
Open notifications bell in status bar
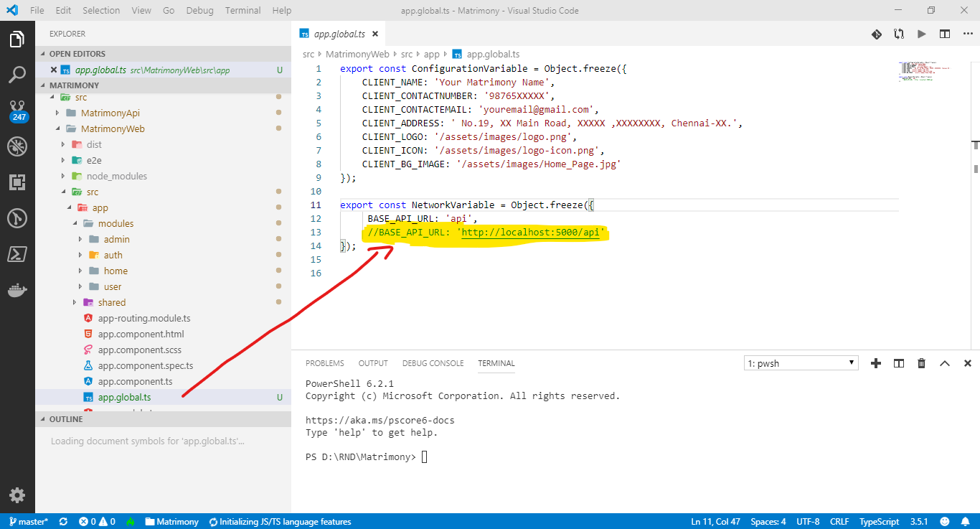[x=966, y=522]
